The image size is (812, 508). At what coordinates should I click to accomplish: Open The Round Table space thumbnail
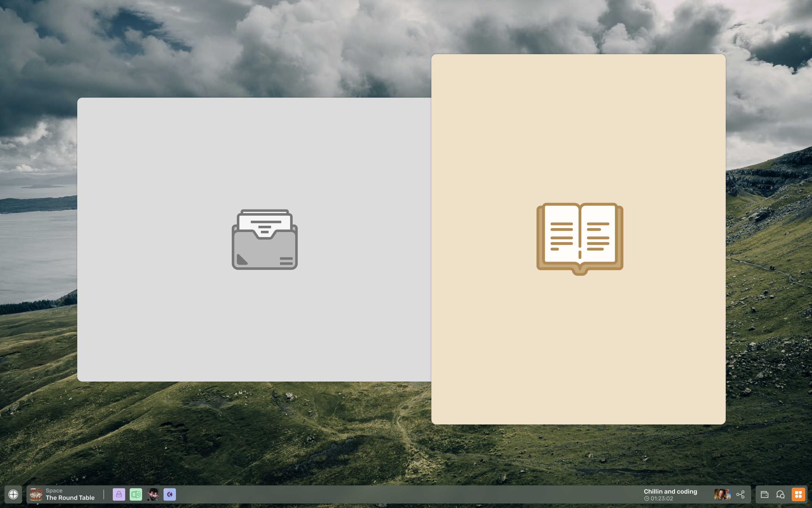[x=36, y=494]
